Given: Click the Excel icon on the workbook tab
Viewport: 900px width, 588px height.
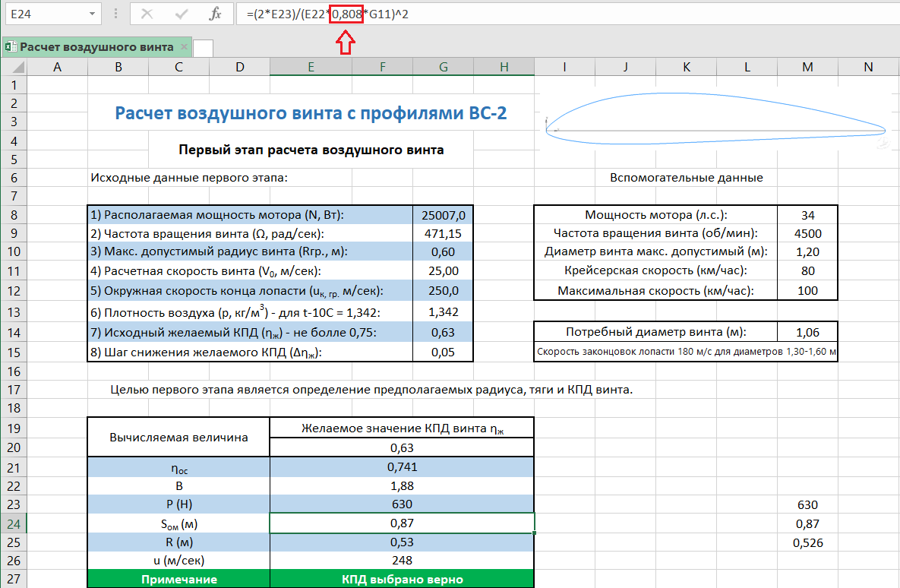Looking at the screenshot, I should tap(11, 47).
